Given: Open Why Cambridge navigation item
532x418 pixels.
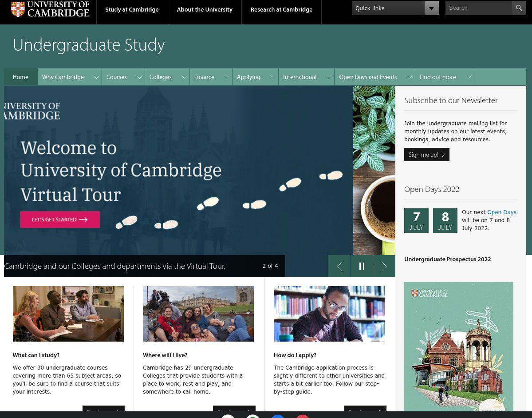Looking at the screenshot, I should click(x=63, y=77).
